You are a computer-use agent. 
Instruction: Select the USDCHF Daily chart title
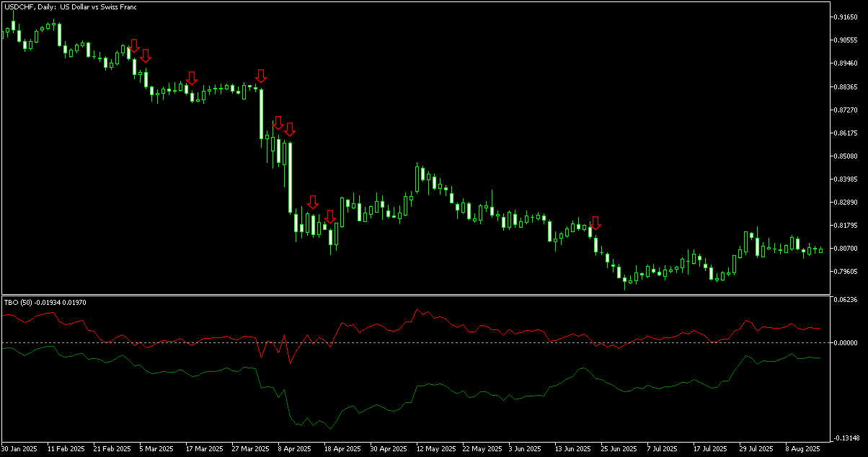pos(68,6)
